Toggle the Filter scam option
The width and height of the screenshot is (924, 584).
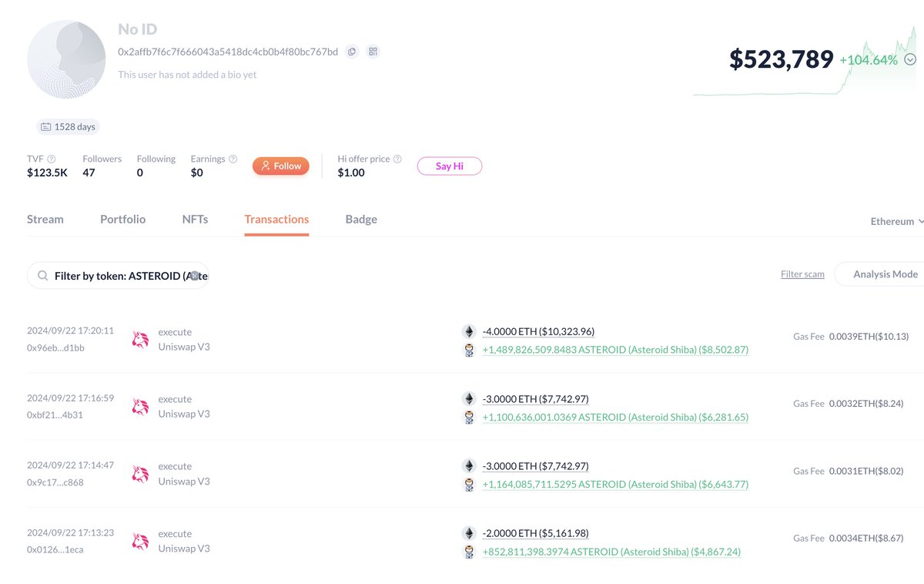(802, 274)
